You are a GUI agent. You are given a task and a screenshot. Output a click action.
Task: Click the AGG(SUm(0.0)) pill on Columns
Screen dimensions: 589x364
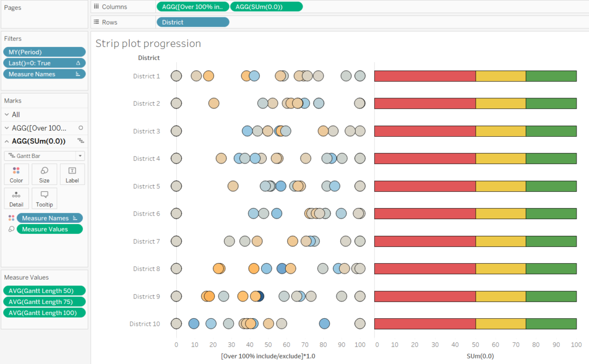pos(266,7)
